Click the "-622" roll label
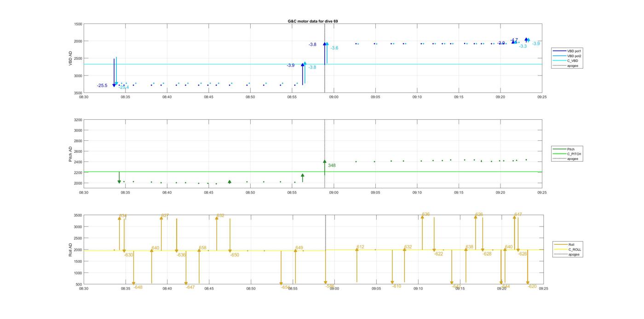This screenshot has width=644, height=319. [438, 254]
